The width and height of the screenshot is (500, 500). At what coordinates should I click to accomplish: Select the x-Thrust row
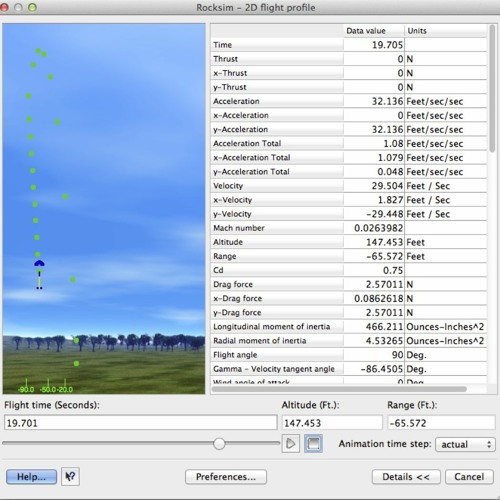coord(349,73)
